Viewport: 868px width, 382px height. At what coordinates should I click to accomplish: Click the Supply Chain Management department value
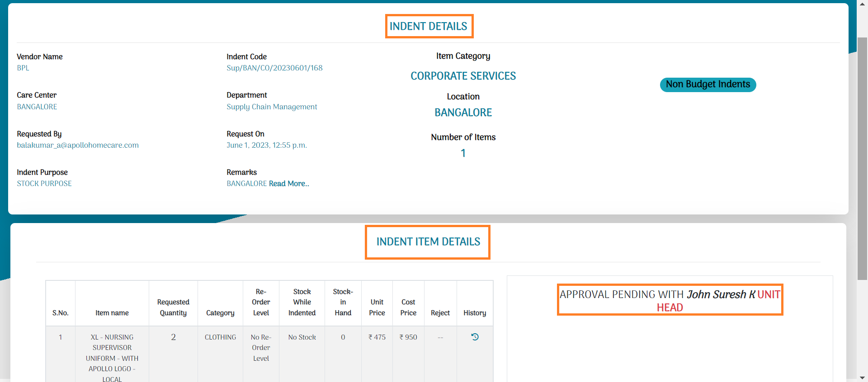(272, 107)
